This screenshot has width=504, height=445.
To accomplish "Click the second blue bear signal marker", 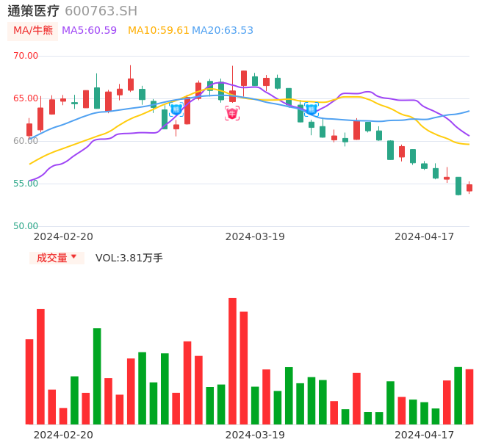I will [x=312, y=109].
